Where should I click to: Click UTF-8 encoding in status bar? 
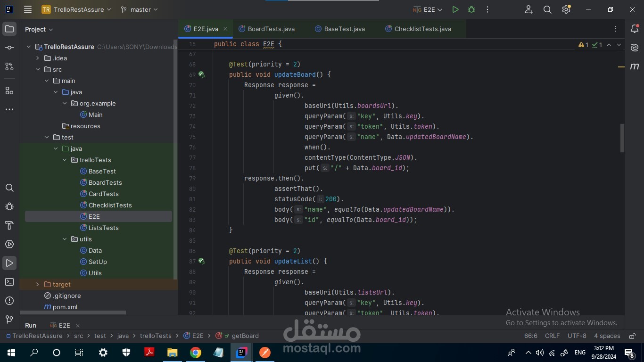tap(577, 336)
